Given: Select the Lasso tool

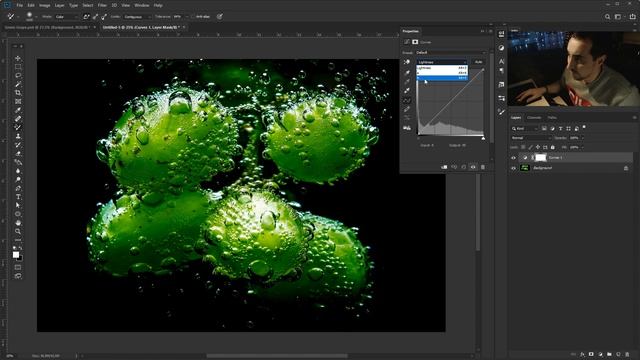Looking at the screenshot, I should tap(18, 76).
